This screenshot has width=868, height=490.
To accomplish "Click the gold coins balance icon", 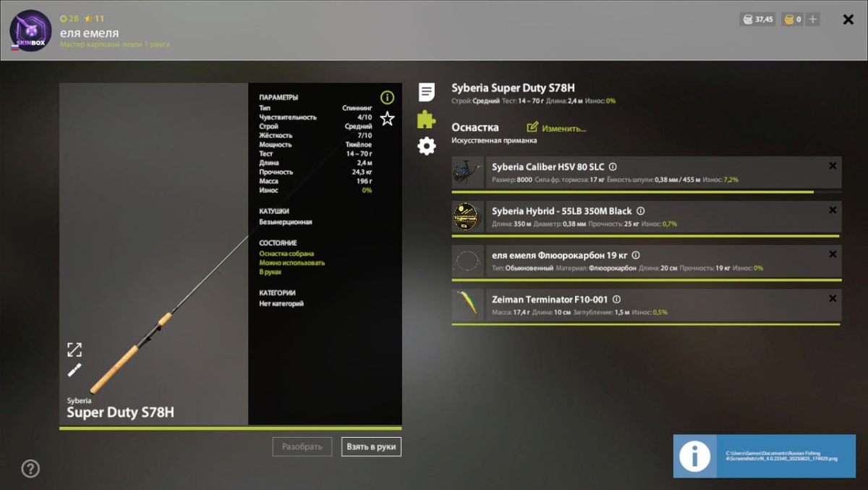I will tap(789, 20).
